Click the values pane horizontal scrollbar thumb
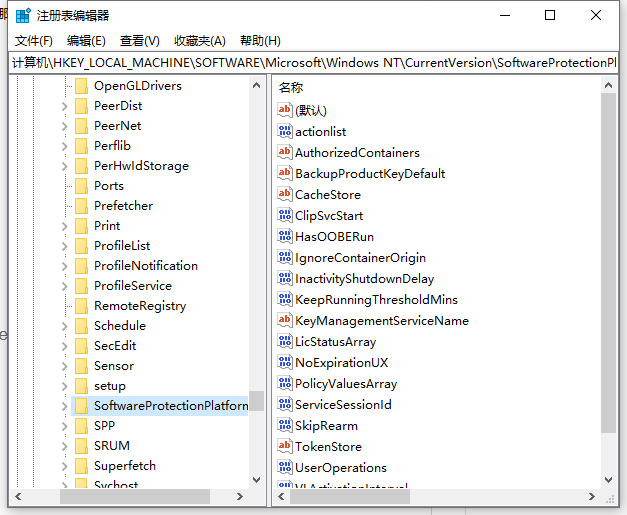Image resolution: width=627 pixels, height=515 pixels. [350, 496]
